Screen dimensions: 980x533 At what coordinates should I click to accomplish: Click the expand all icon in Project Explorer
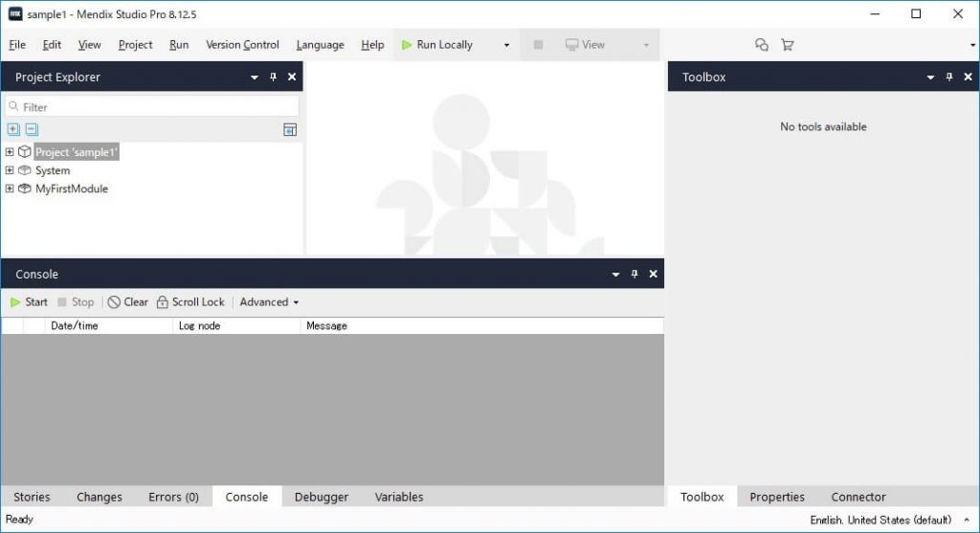13,129
